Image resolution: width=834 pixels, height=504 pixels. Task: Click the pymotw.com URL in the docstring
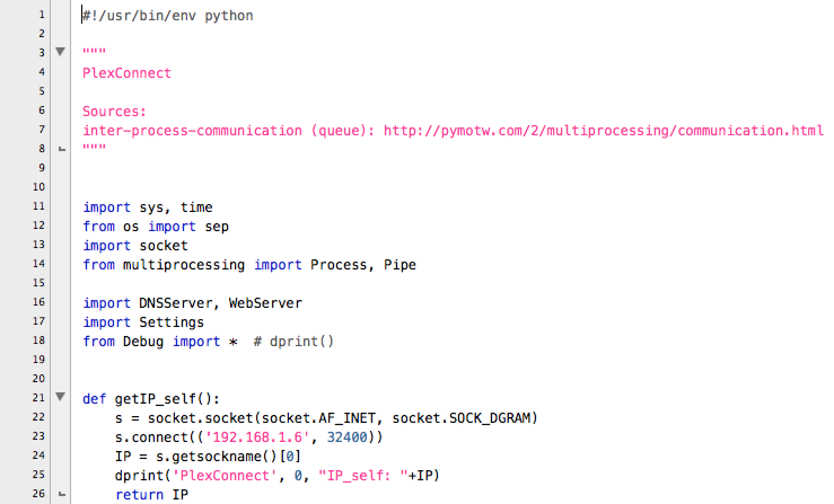[604, 131]
